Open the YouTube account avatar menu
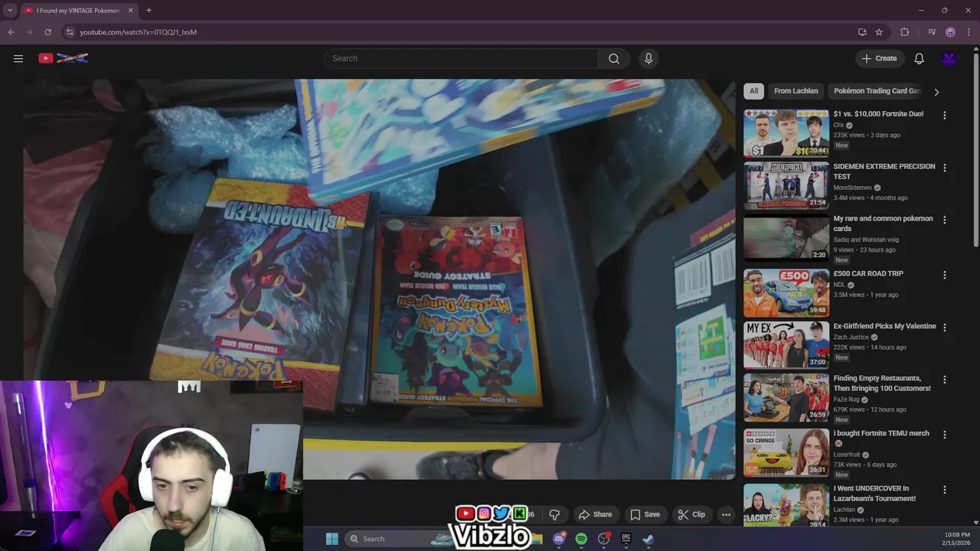Image resolution: width=980 pixels, height=551 pixels. 949,58
